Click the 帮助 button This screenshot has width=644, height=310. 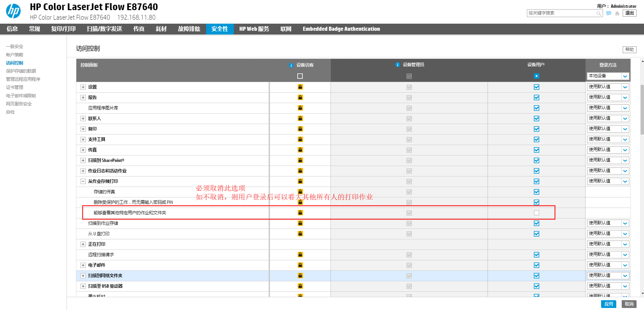pos(629,49)
